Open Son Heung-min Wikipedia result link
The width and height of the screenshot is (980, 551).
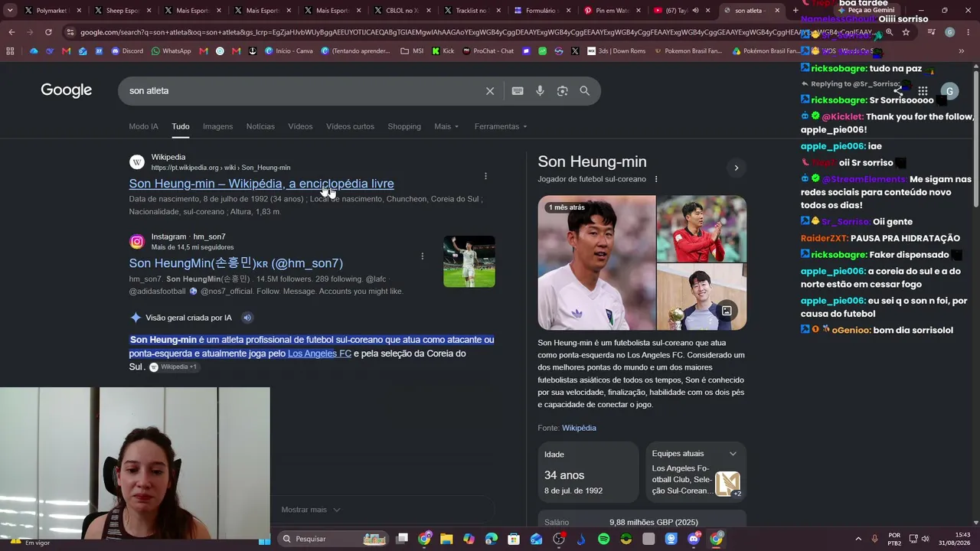[261, 184]
